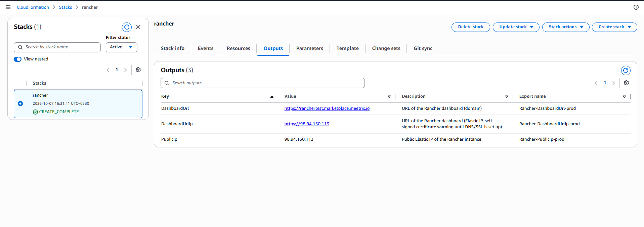Go to next page of Stacks list
The width and height of the screenshot is (644, 227).
[x=125, y=70]
